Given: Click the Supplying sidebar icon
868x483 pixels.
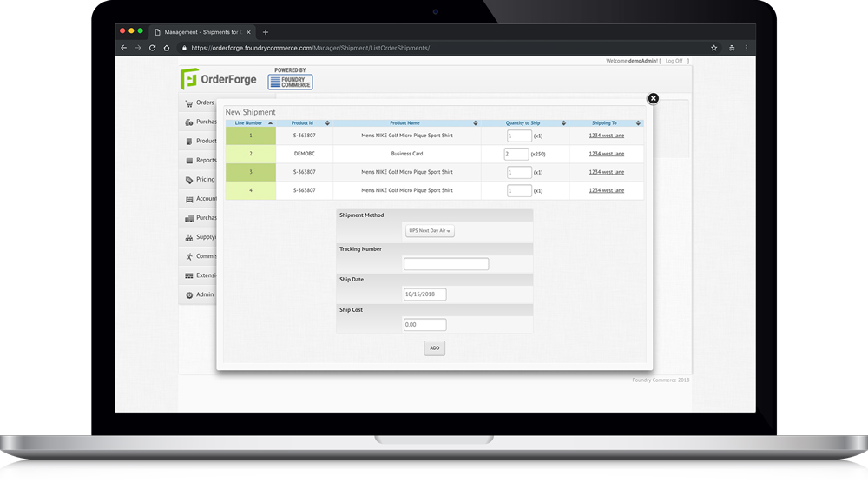Looking at the screenshot, I should [188, 237].
